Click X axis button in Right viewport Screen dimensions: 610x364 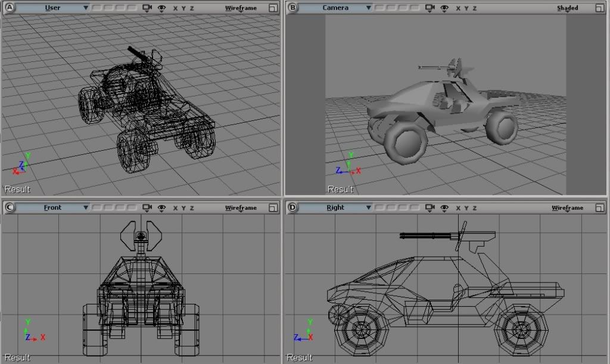click(x=458, y=208)
